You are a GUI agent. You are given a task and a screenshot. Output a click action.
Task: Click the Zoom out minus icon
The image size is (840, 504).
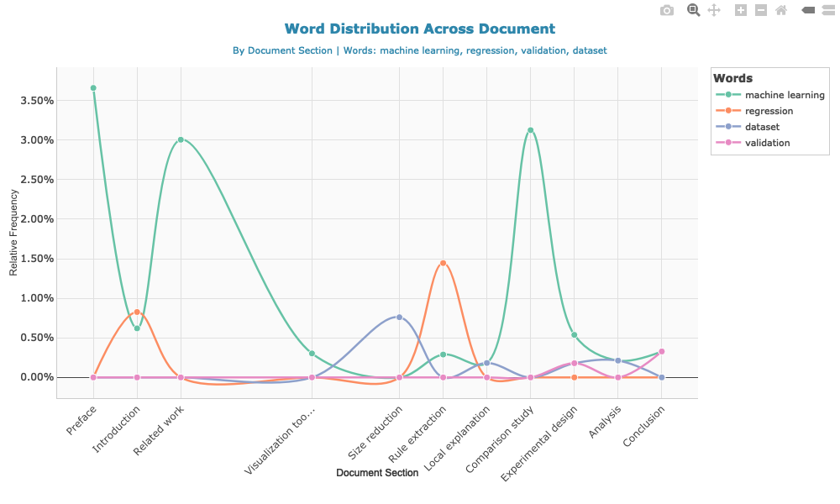pos(760,10)
